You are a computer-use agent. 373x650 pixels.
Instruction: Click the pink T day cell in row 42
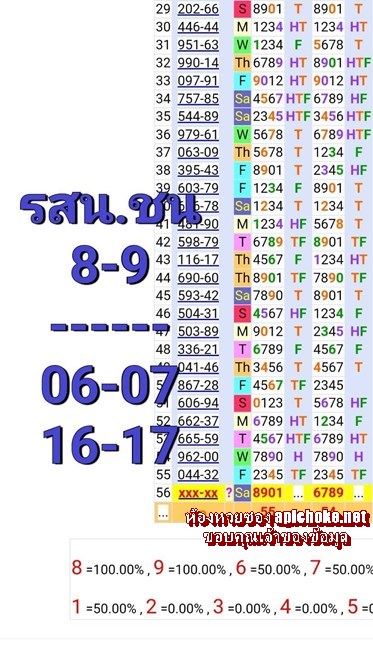pos(242,242)
